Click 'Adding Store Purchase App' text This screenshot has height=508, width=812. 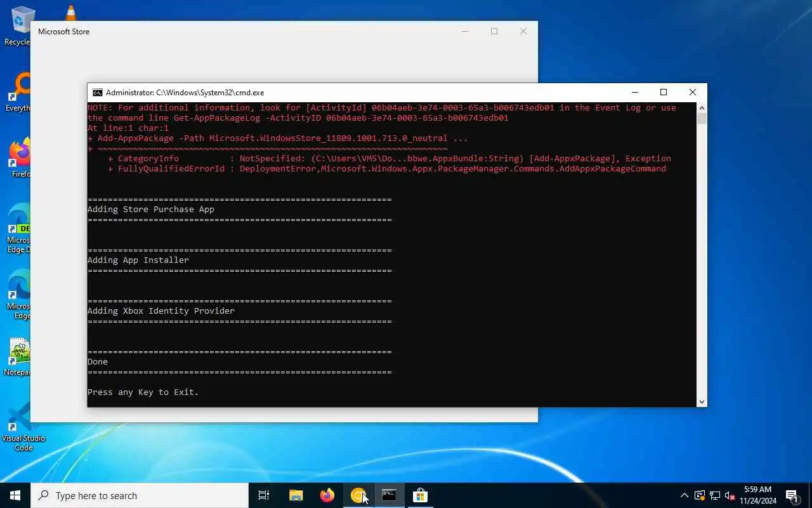pyautogui.click(x=151, y=210)
